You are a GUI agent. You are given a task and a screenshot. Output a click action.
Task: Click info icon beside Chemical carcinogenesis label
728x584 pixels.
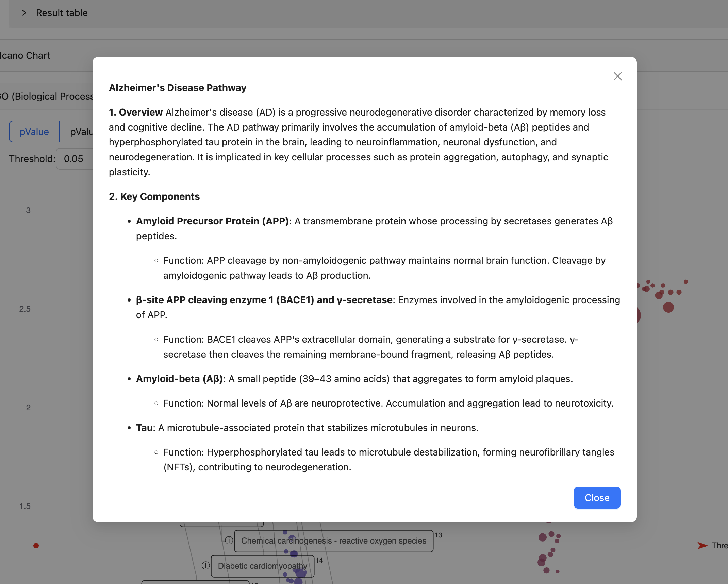(x=229, y=540)
